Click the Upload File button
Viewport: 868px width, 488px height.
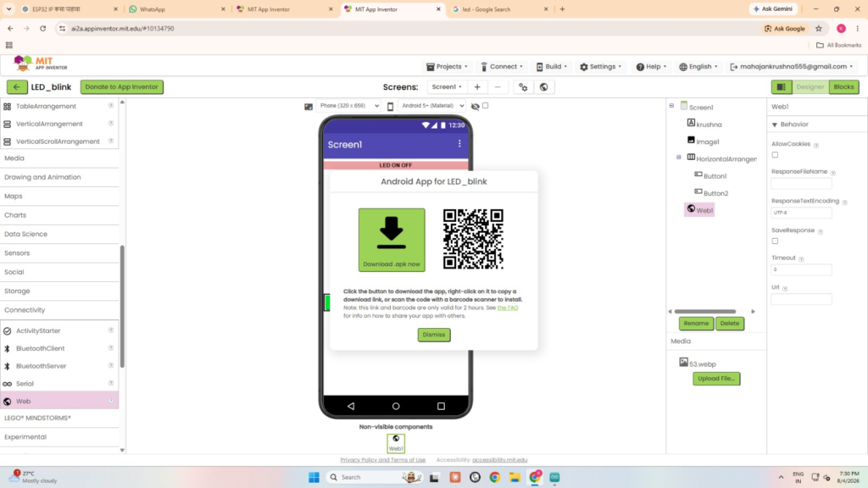[716, 379]
